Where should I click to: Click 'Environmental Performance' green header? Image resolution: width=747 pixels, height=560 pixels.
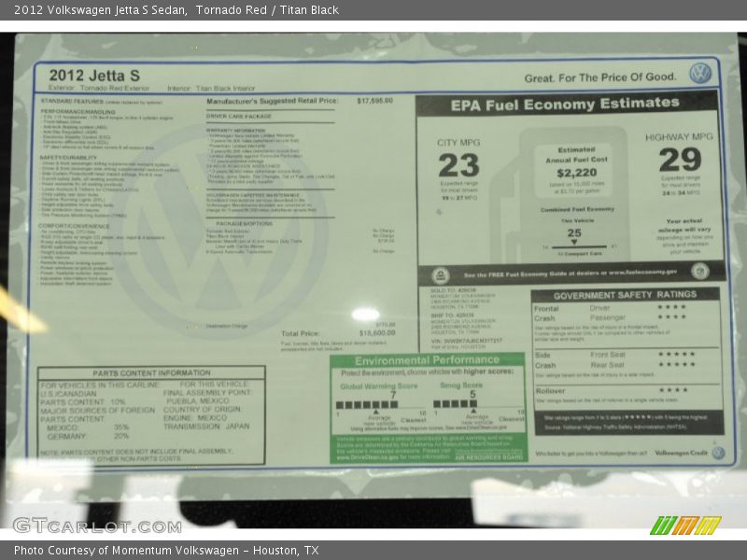[x=427, y=360]
